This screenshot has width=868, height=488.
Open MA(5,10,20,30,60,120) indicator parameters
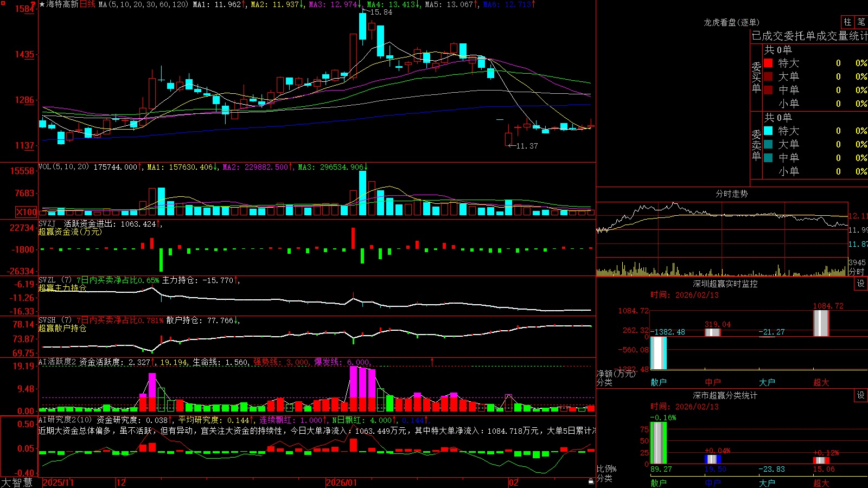[x=143, y=4]
